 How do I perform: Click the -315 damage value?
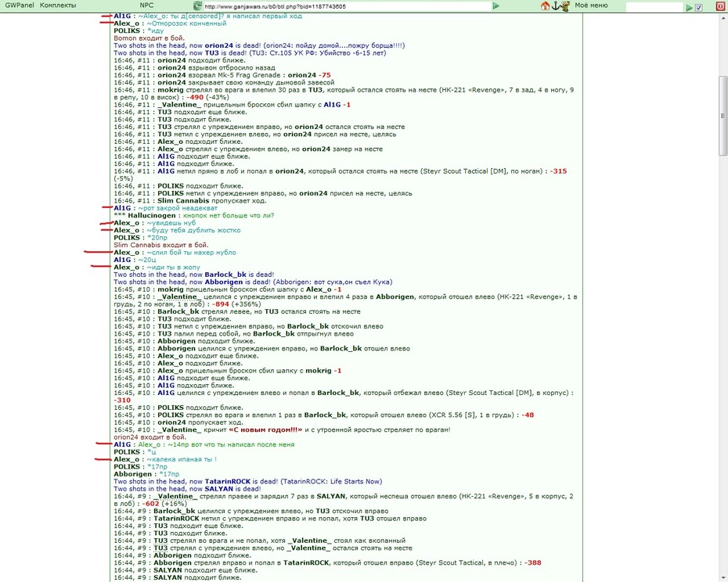(x=558, y=171)
